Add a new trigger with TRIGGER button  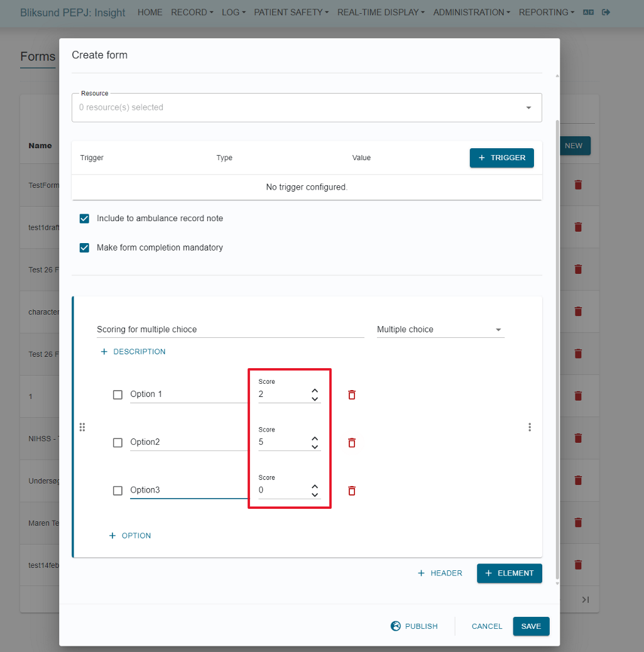tap(502, 158)
